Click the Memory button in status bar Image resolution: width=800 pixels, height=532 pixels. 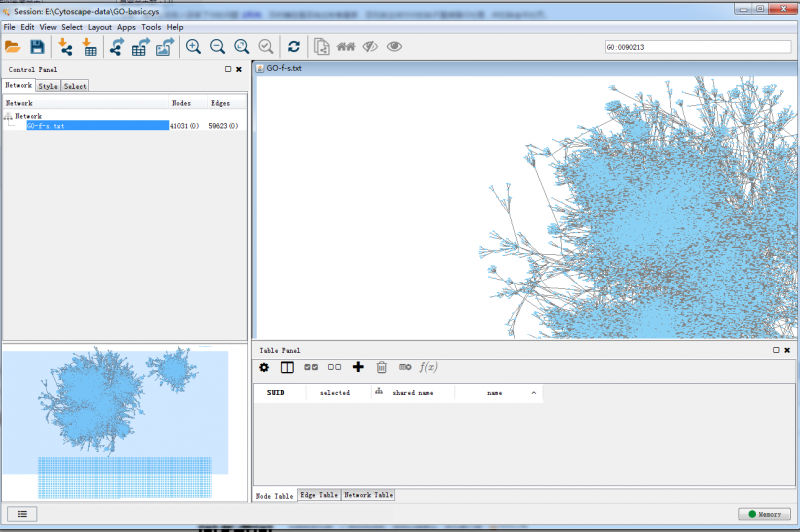(x=764, y=514)
